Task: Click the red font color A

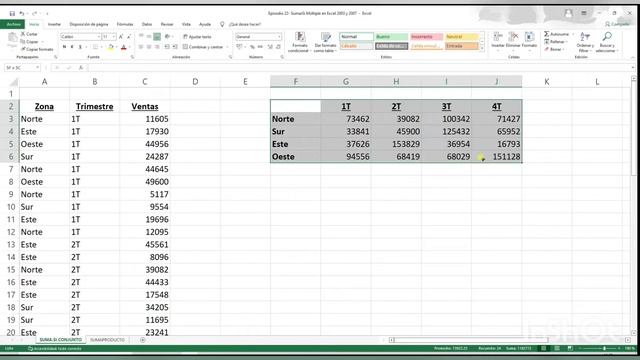Action: [x=124, y=47]
